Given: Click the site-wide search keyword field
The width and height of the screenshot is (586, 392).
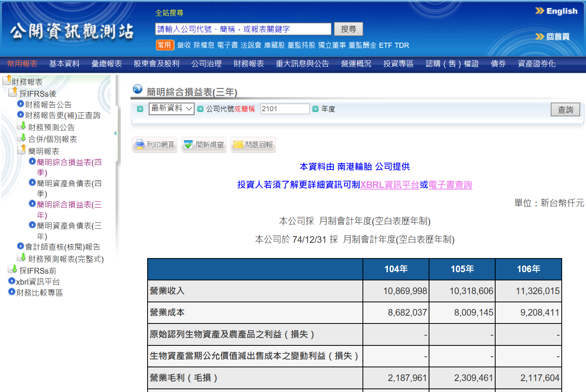Looking at the screenshot, I should point(243,29).
